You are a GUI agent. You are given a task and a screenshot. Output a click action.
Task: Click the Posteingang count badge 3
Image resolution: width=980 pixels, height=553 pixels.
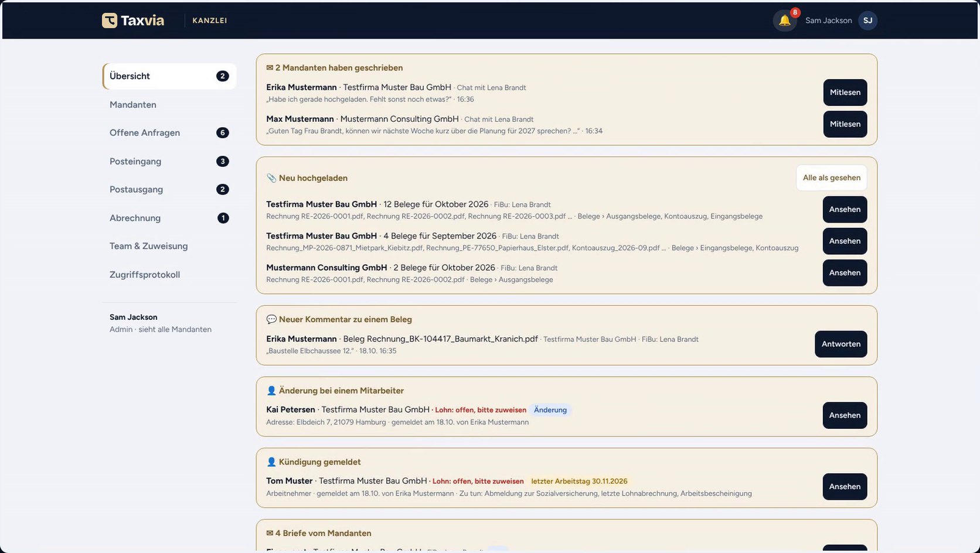point(222,161)
